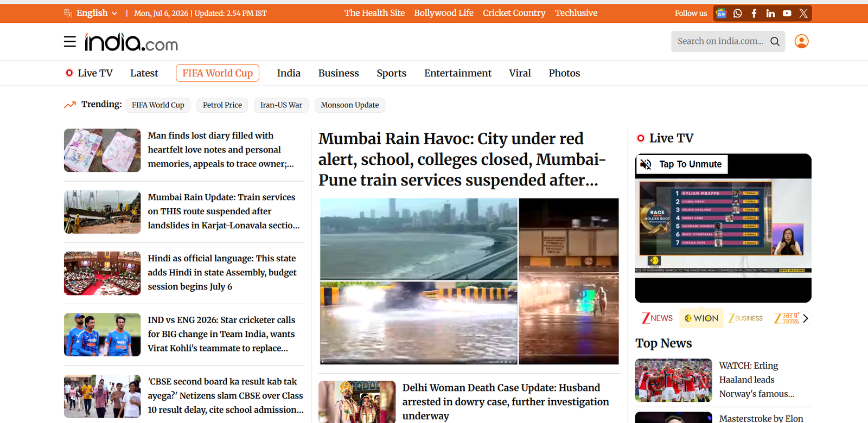Click the CBSE students walking thumbnail
Viewport: 868px width, 423px height.
coord(103,396)
